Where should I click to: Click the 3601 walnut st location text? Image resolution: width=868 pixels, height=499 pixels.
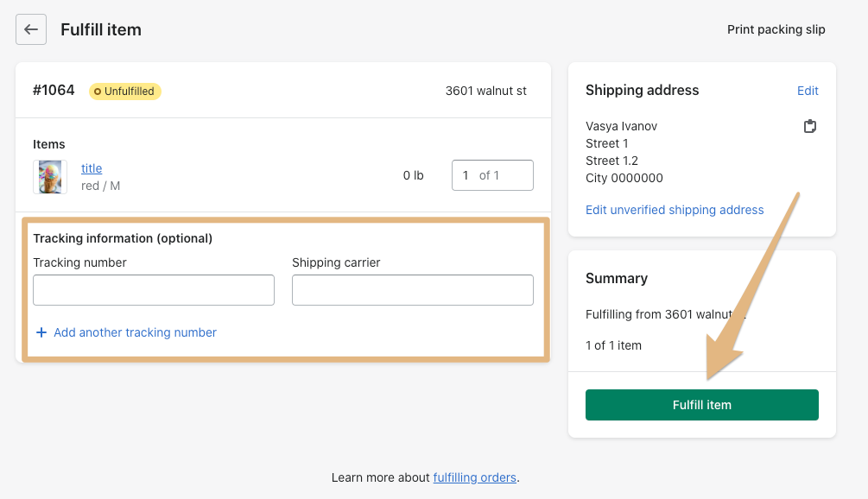pos(486,91)
